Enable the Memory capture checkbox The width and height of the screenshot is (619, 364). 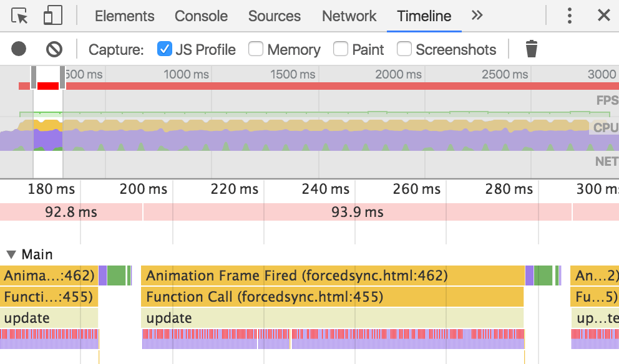256,49
